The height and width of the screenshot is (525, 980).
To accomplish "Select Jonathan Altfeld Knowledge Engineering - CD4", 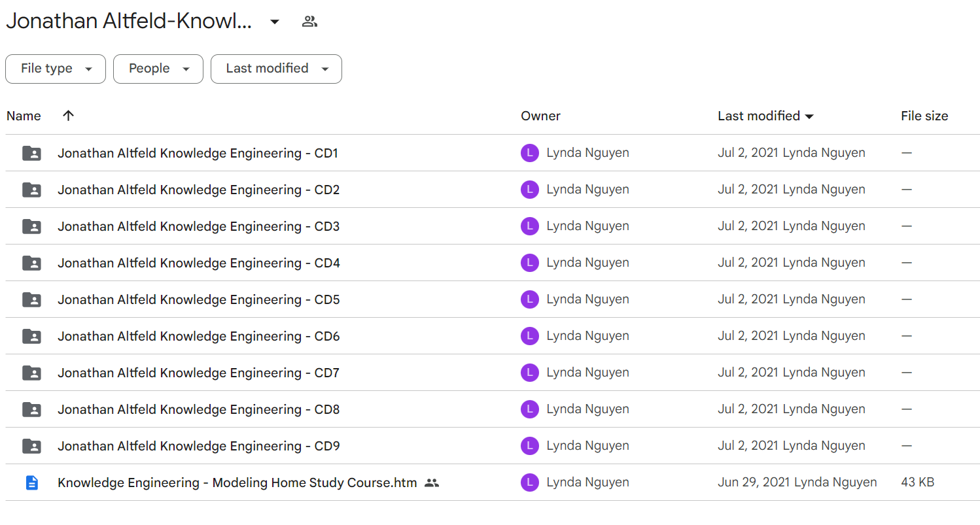I will pyautogui.click(x=199, y=263).
